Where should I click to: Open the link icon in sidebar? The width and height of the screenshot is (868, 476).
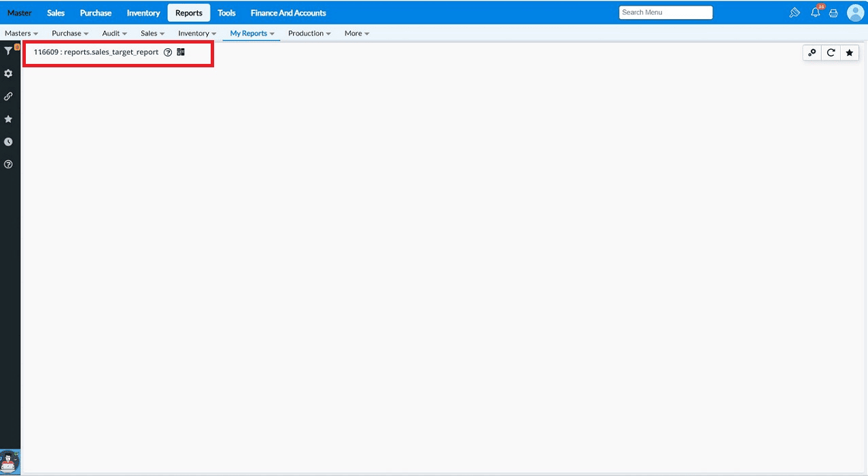point(8,97)
